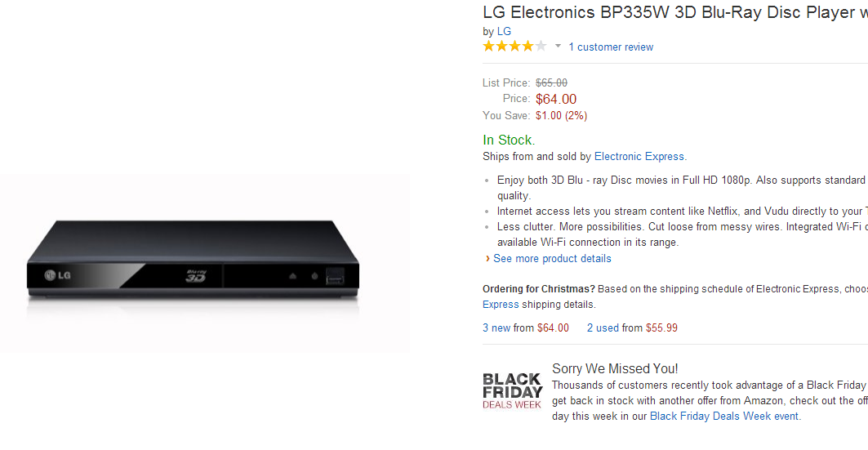Open the star rating breakdown dropdown arrow
The image size is (868, 450).
[x=559, y=47]
